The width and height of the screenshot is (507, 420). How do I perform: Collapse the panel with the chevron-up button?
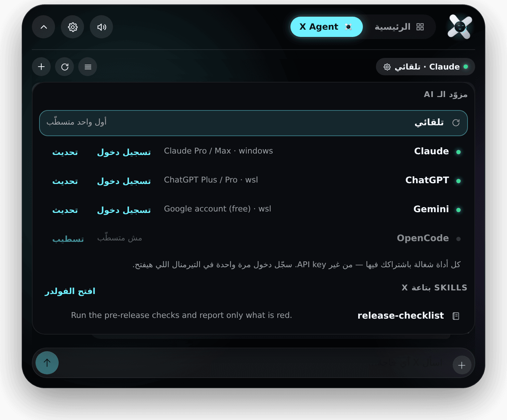(43, 27)
